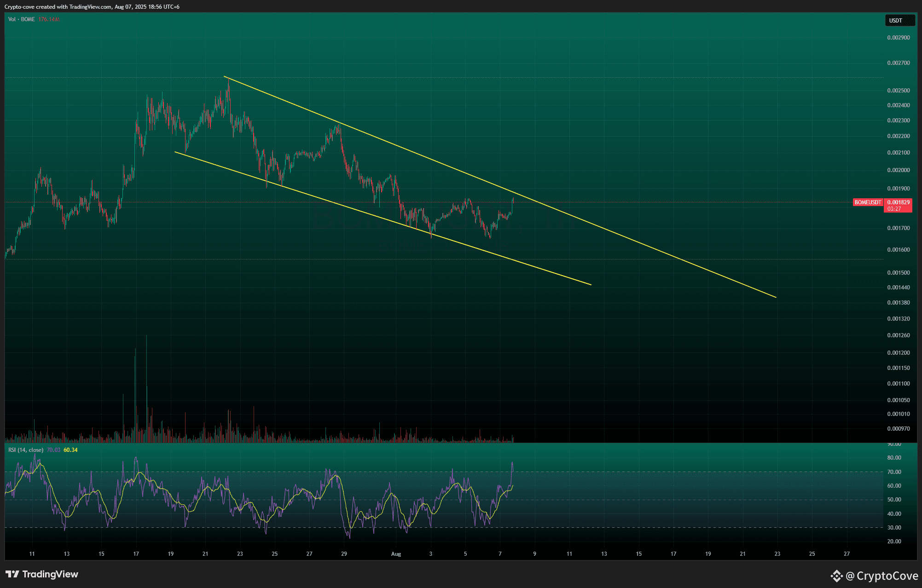Image resolution: width=922 pixels, height=588 pixels.
Task: Click the header text 'Crypto-cove created with TradingView.com'
Action: pyautogui.click(x=58, y=7)
